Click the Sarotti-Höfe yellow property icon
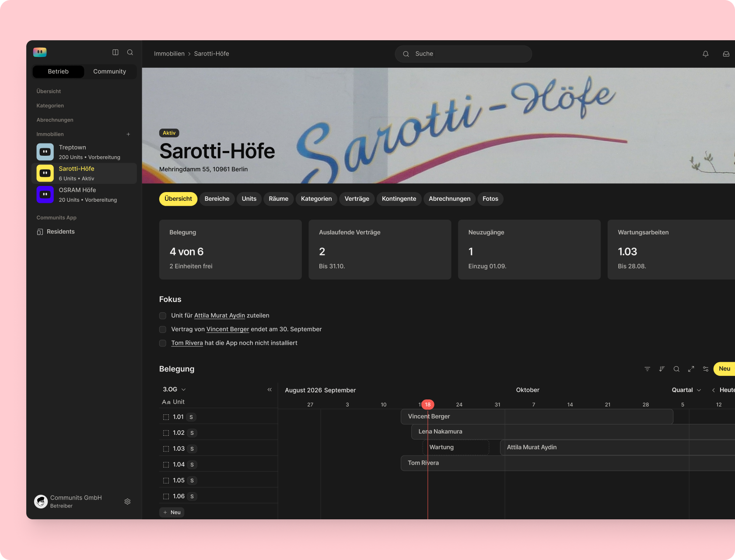Screen dimensions: 735x560 (45, 173)
